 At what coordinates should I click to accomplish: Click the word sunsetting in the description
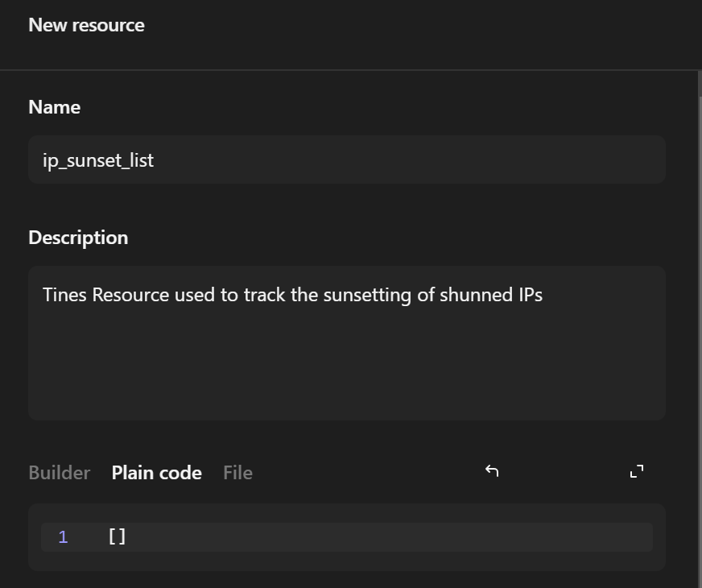pyautogui.click(x=367, y=295)
